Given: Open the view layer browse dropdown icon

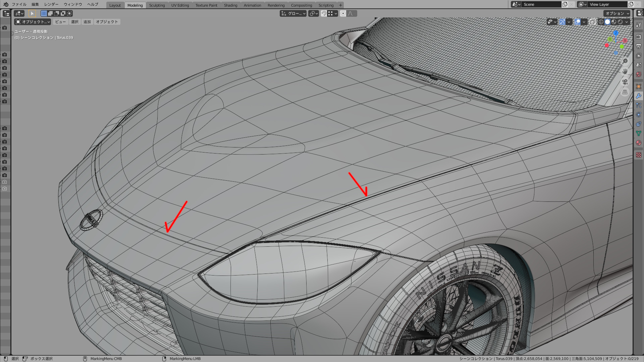Looking at the screenshot, I should (582, 4).
